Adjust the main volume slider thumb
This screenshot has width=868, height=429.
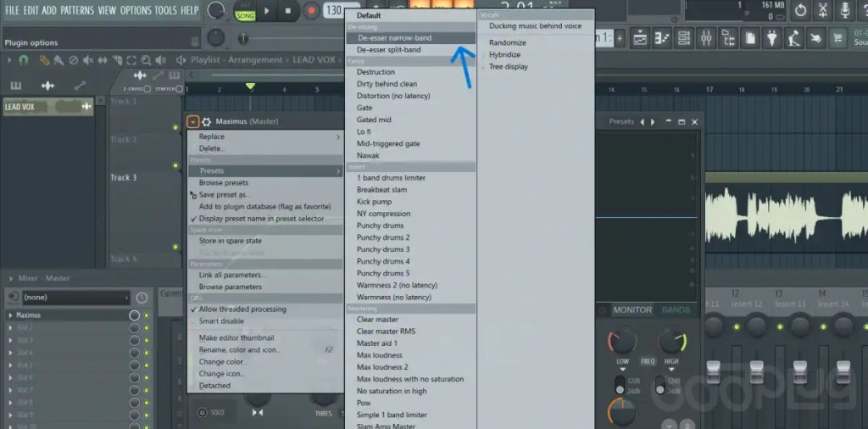click(243, 38)
